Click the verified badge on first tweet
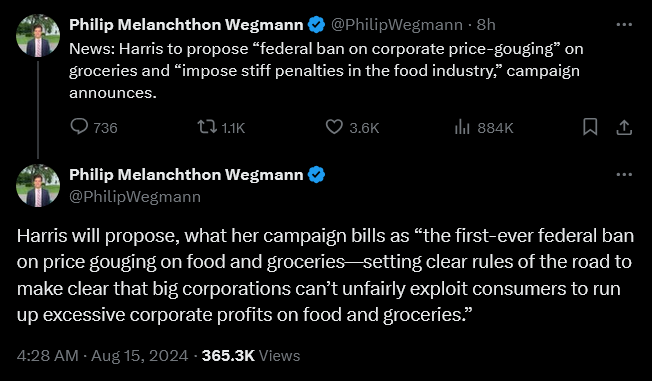This screenshot has height=381, width=652. 316,25
